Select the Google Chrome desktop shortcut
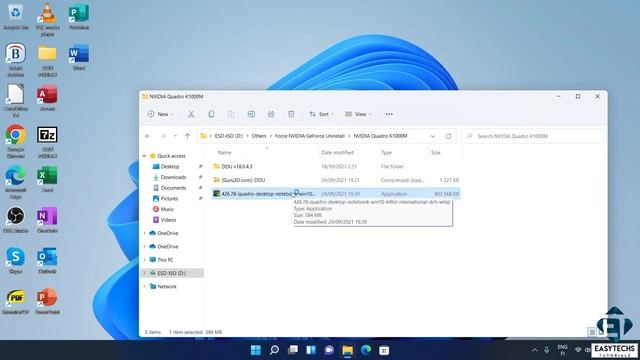 click(x=16, y=141)
